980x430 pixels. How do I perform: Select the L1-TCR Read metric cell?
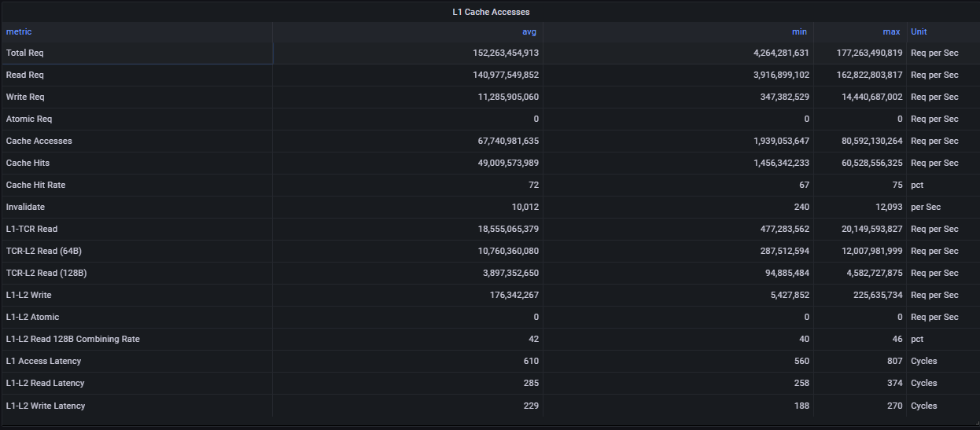click(138, 229)
